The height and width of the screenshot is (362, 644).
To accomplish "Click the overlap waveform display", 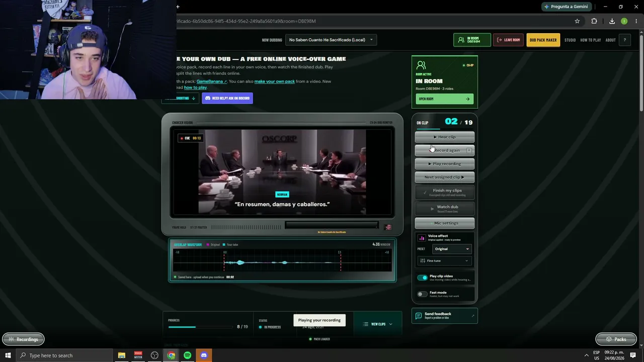I will [282, 261].
